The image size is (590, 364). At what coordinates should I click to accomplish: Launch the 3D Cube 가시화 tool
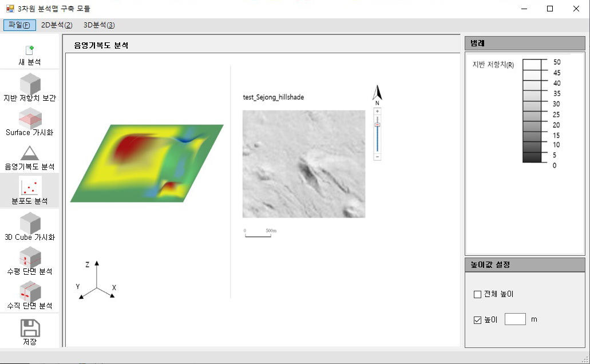pyautogui.click(x=30, y=223)
